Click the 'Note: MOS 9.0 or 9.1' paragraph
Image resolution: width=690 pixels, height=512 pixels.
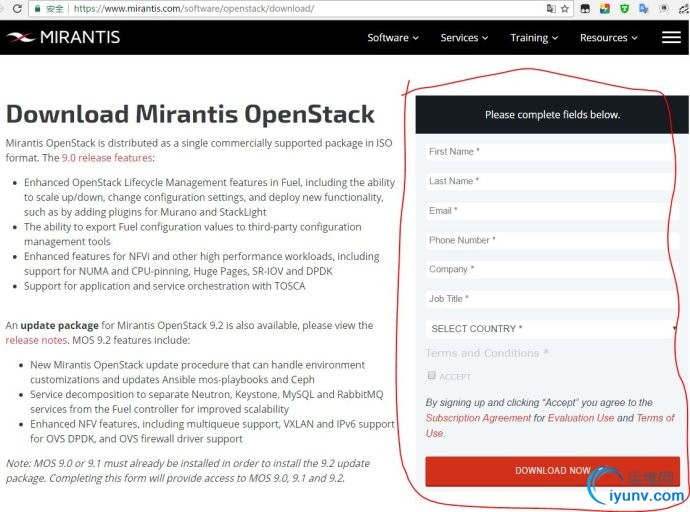(x=188, y=471)
